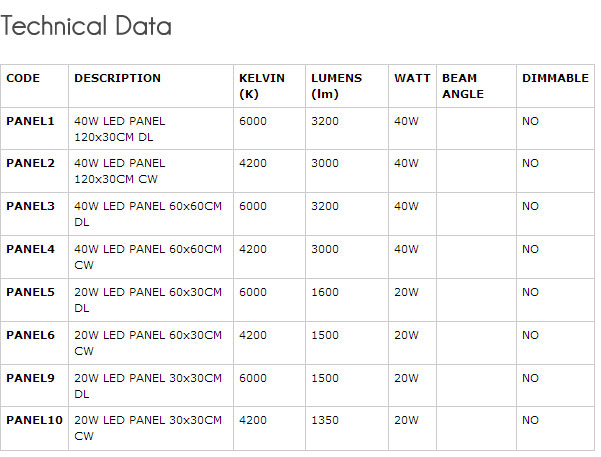Screen dimensions: 601x457
Task: Click the 40W LED PANEL 120x30CM DL description
Action: point(120,128)
